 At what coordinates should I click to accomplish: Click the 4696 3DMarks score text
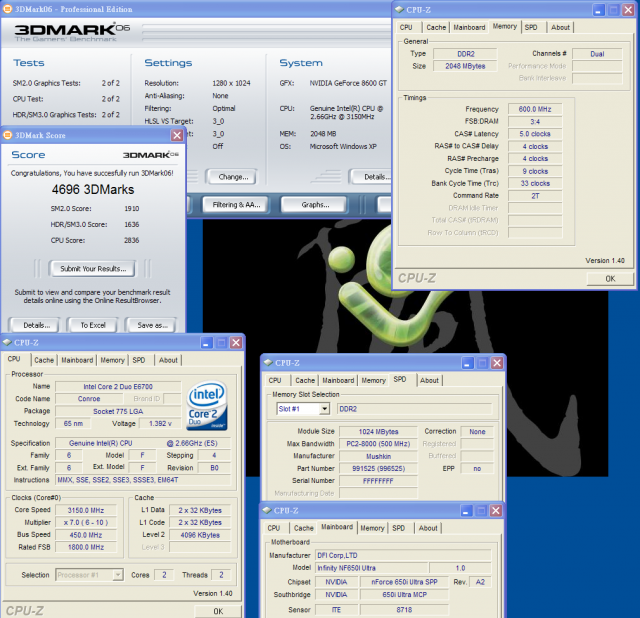[x=93, y=189]
